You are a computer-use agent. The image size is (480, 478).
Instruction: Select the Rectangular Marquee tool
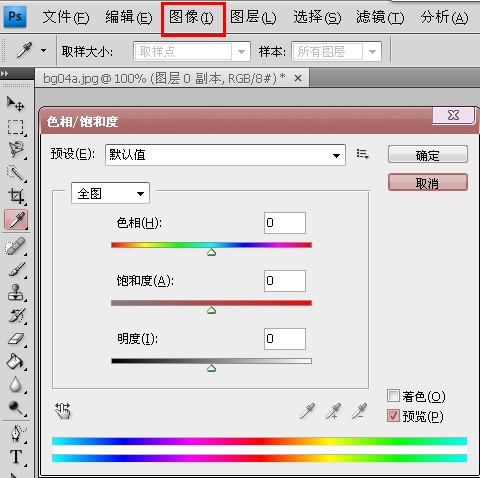(15, 127)
